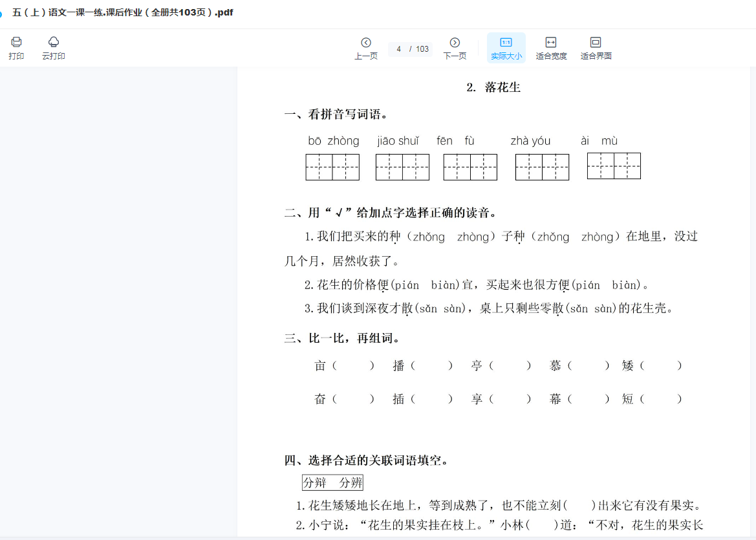Click section heading 三、比一比，再组词

tap(342, 338)
